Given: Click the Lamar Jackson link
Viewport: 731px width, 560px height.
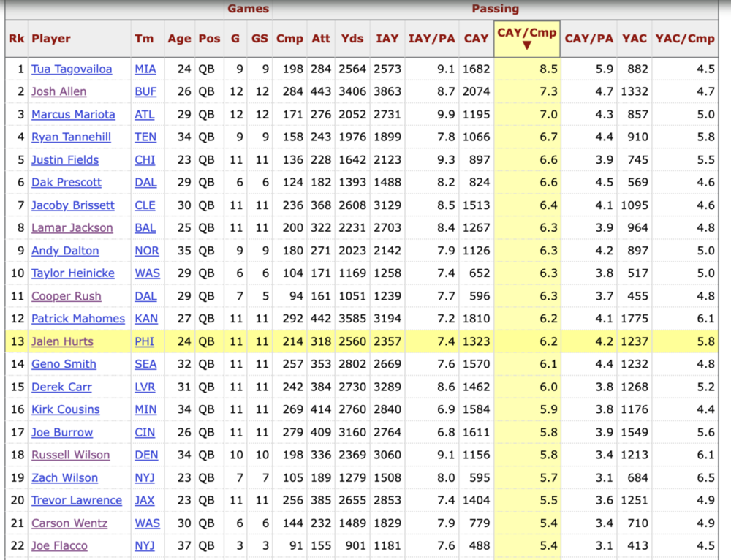Looking at the screenshot, I should pos(72,227).
